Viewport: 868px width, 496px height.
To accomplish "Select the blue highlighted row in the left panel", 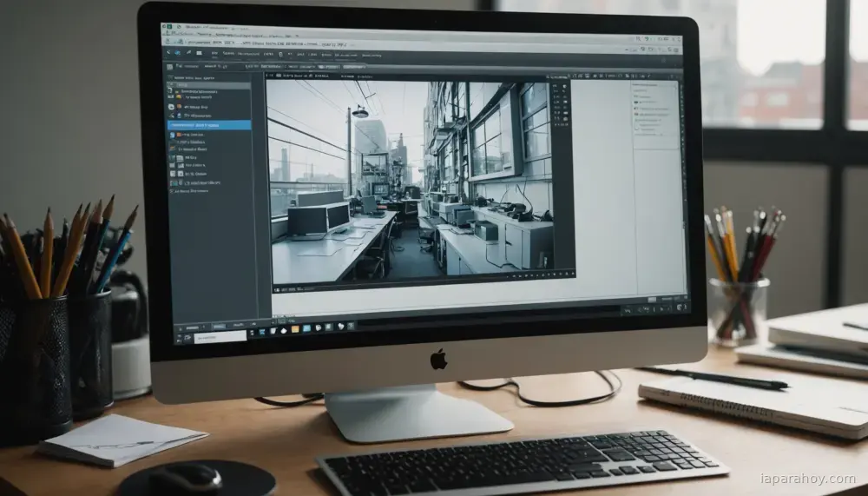I will pos(209,125).
